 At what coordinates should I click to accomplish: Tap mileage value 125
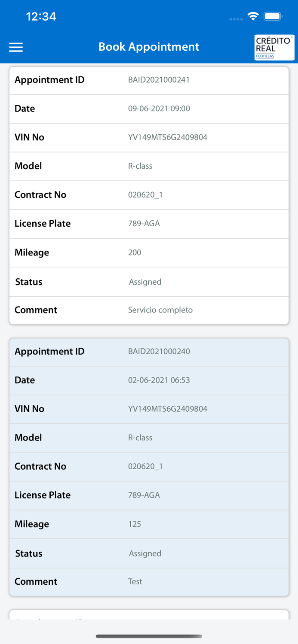[x=135, y=524]
